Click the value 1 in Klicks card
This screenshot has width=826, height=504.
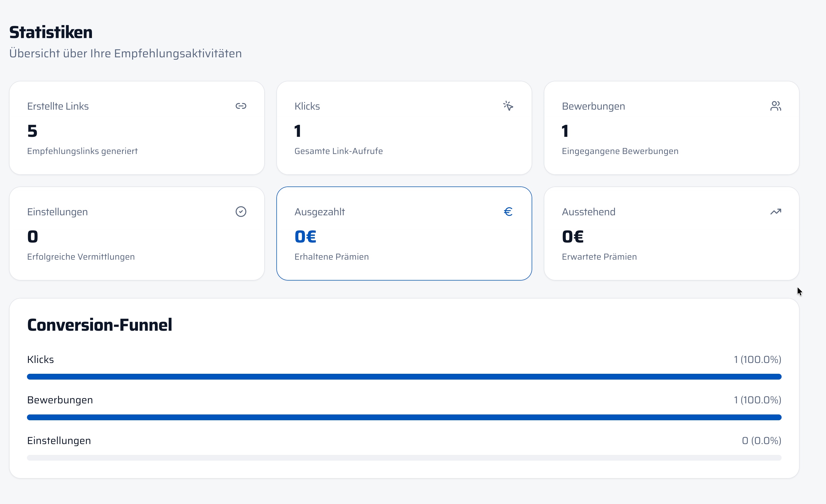298,131
